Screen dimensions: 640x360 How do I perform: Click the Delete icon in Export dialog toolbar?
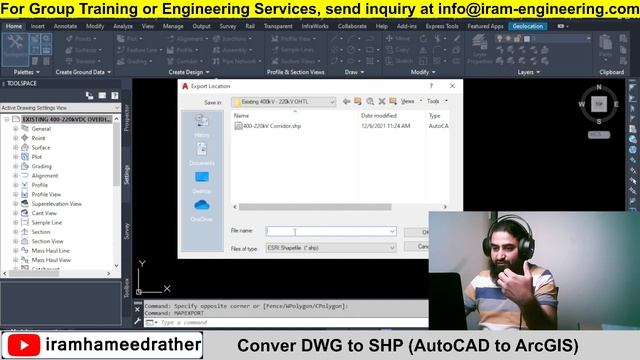(x=382, y=101)
